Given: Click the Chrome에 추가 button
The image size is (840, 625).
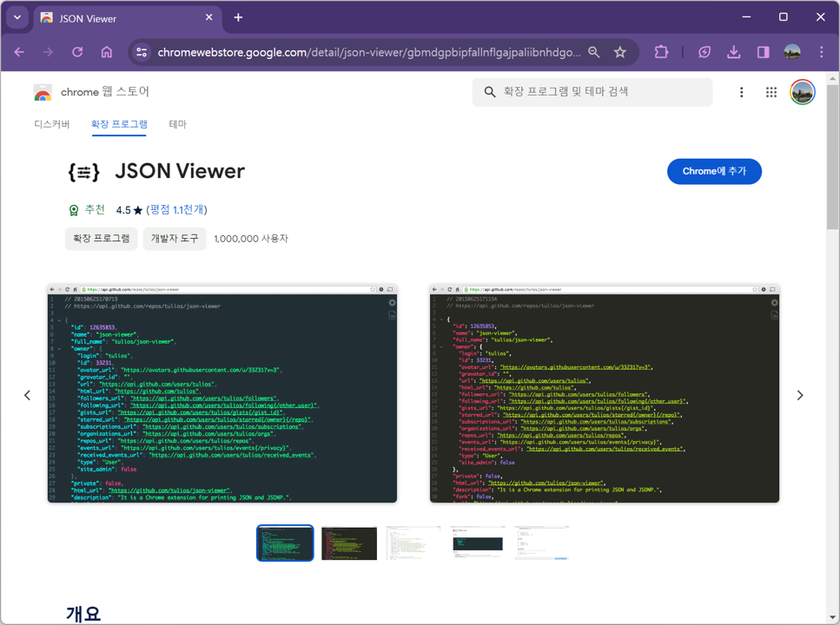Looking at the screenshot, I should coord(714,171).
